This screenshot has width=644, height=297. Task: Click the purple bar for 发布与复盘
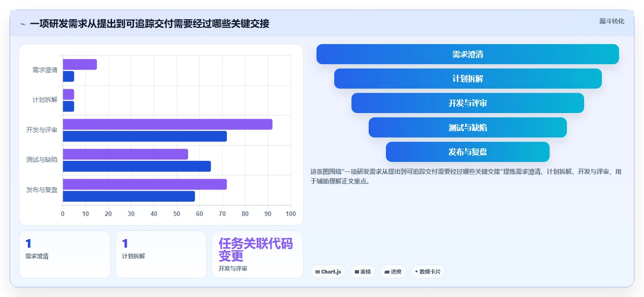[x=145, y=184]
